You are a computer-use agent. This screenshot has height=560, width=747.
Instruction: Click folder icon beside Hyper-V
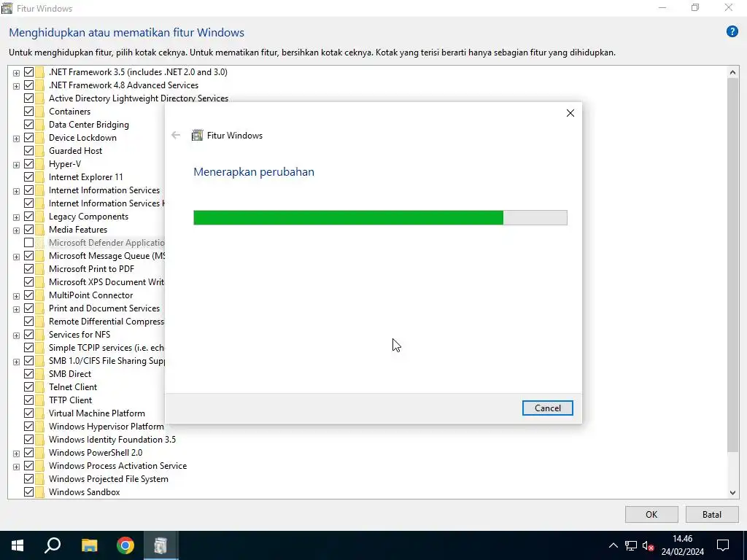coord(39,164)
